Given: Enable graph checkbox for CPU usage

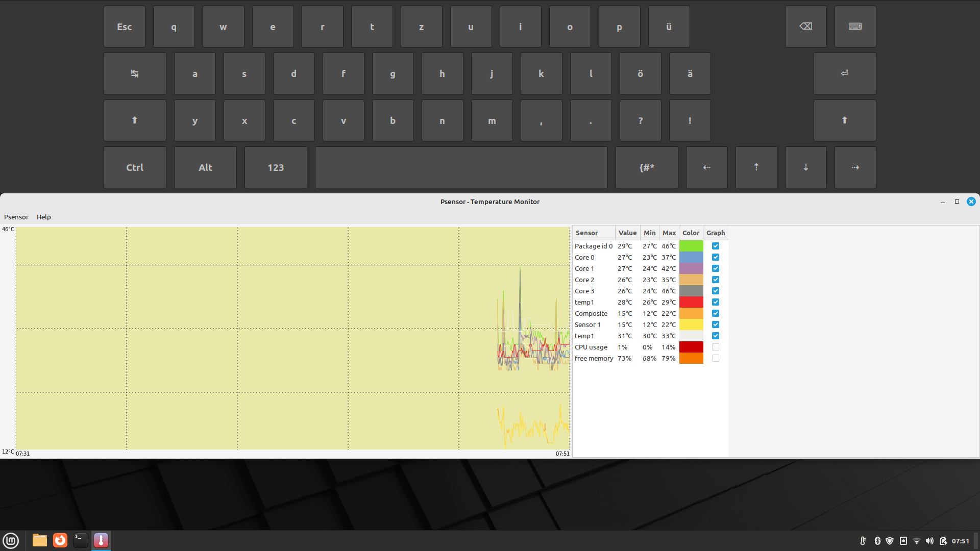Looking at the screenshot, I should click(716, 347).
